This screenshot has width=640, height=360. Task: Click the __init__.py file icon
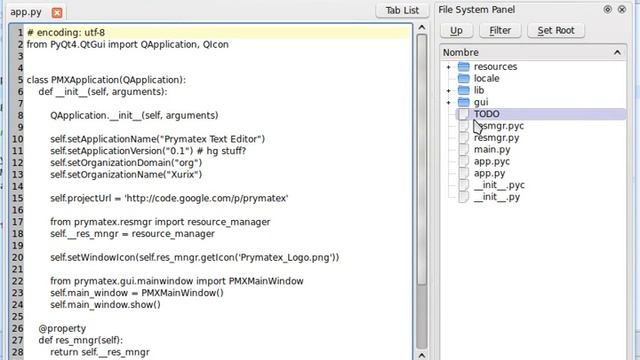pos(463,197)
